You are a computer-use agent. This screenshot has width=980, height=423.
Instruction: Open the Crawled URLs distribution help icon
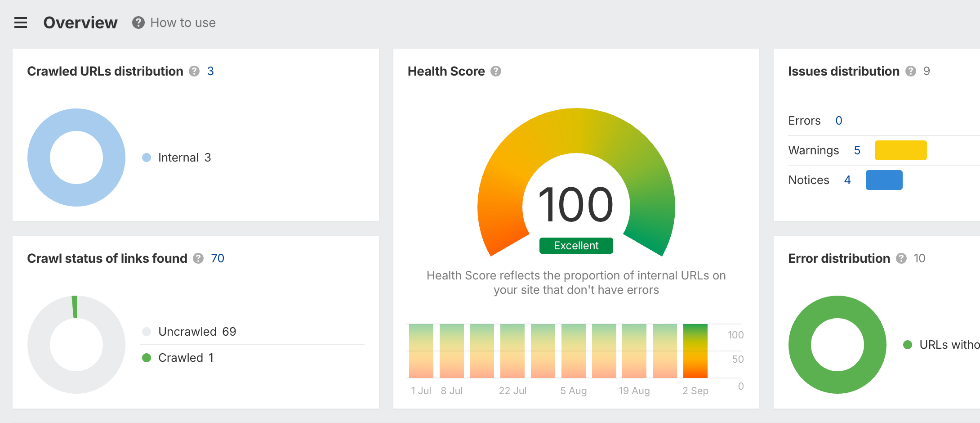[x=194, y=71]
